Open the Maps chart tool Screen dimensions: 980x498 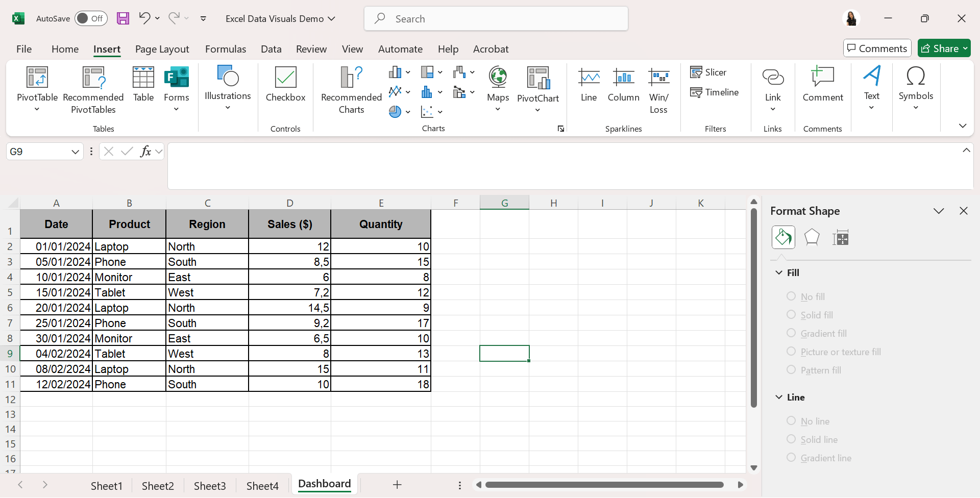click(x=498, y=78)
